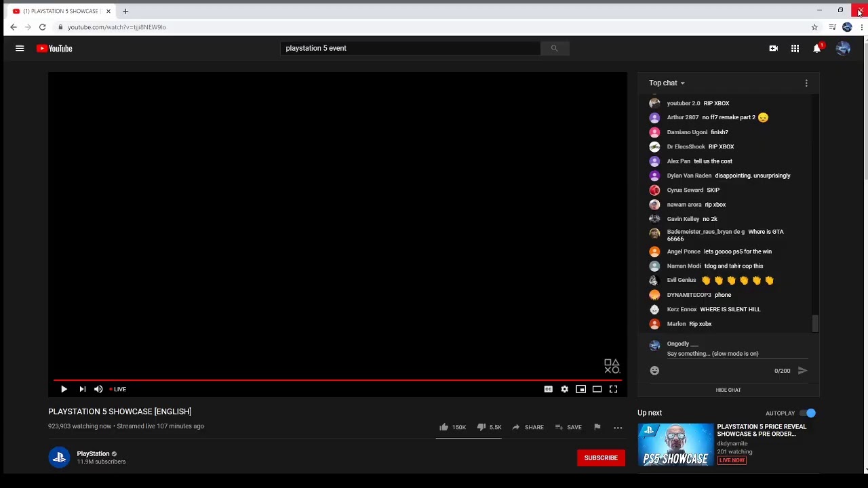This screenshot has height=488, width=868.
Task: Open the create video camera icon
Action: pyautogui.click(x=773, y=48)
